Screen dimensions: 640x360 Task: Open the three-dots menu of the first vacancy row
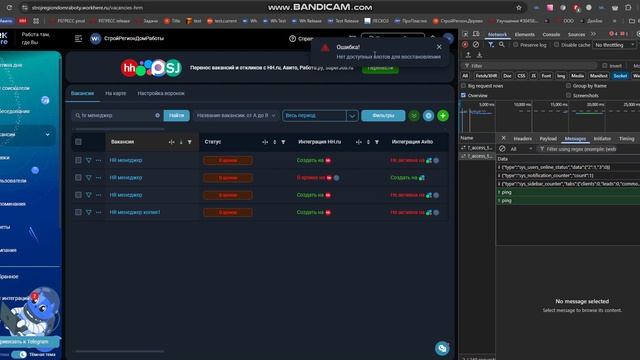point(98,160)
